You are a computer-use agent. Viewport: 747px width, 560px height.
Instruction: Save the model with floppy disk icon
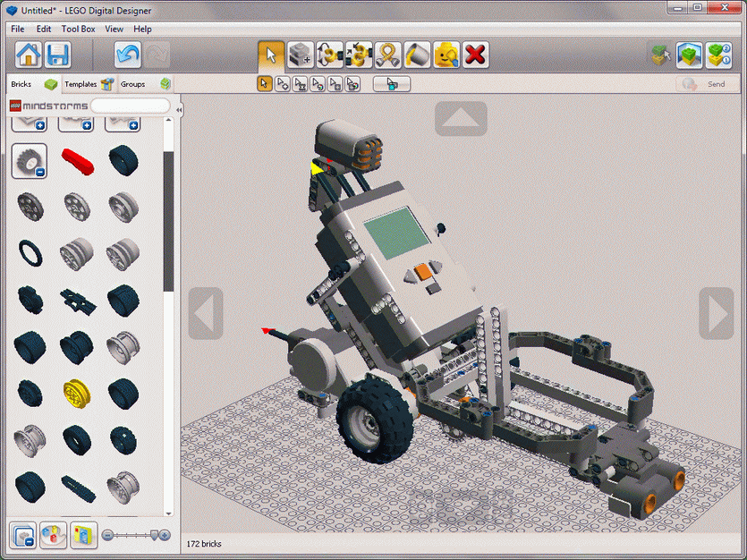coord(59,55)
